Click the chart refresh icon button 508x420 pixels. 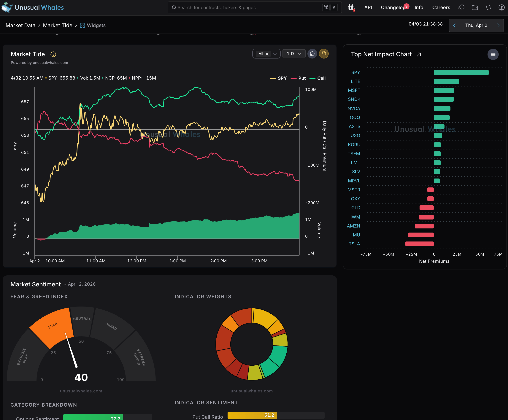(x=312, y=54)
